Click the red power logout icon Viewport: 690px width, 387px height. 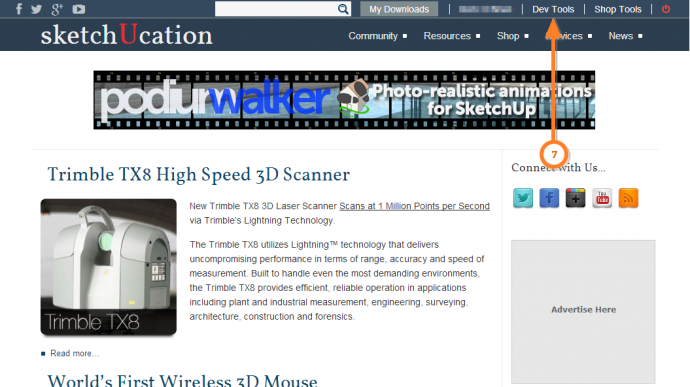666,9
